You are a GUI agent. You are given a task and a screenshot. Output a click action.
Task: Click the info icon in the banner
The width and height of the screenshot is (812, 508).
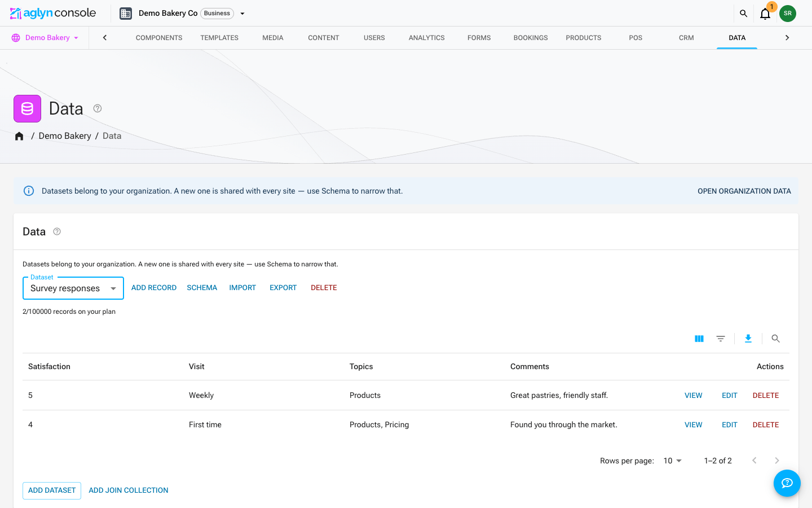[29, 191]
